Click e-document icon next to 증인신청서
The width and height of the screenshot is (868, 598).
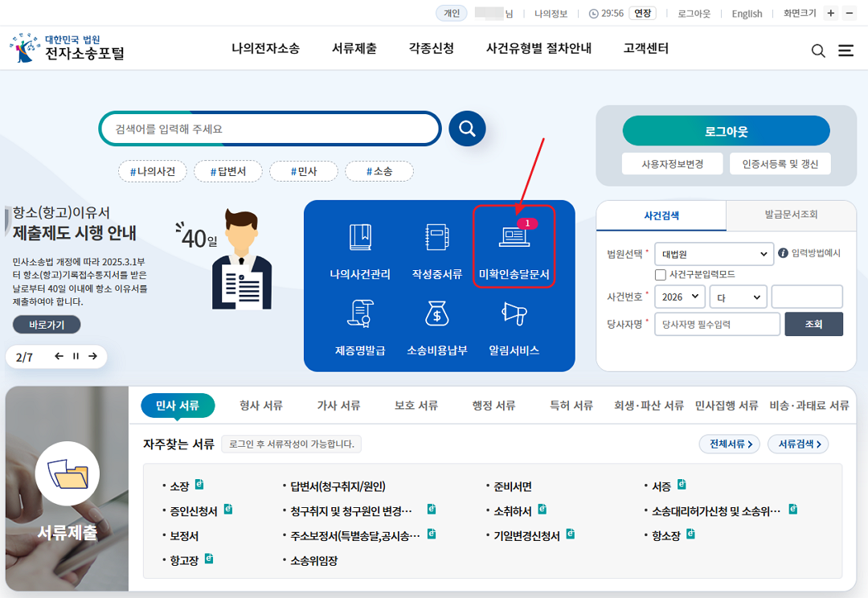tap(228, 510)
